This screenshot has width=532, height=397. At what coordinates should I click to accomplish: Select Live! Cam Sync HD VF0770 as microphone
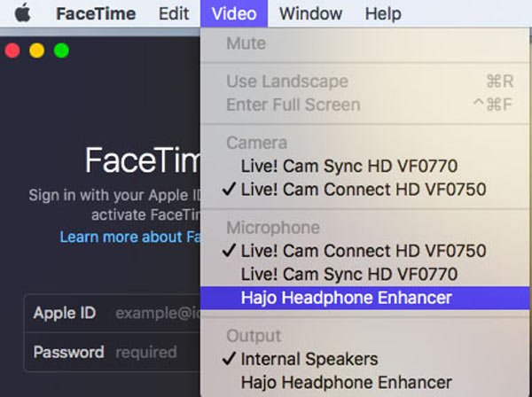click(x=364, y=274)
